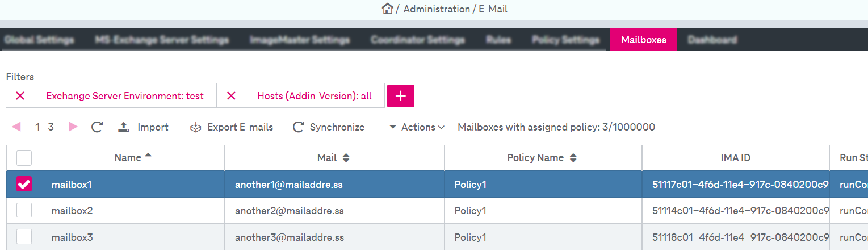Toggle the select-all checkbox in header
Screen dimensions: 868x251
24,158
